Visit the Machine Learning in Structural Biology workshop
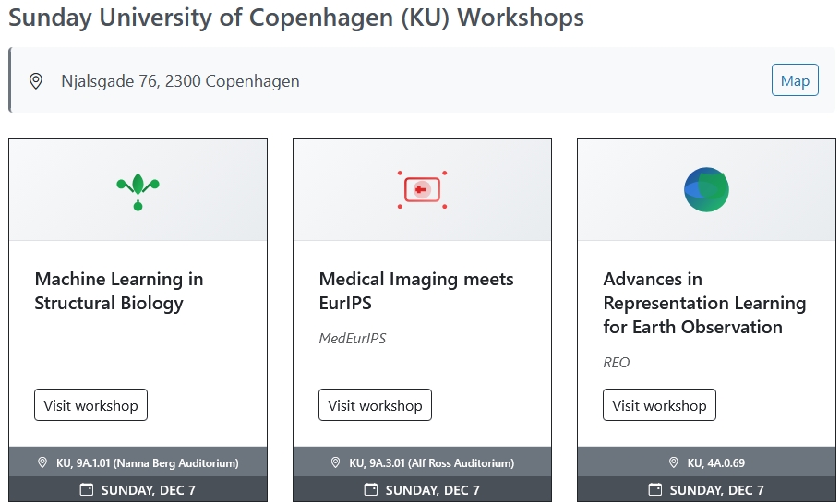Image resolution: width=840 pixels, height=504 pixels. (x=90, y=405)
